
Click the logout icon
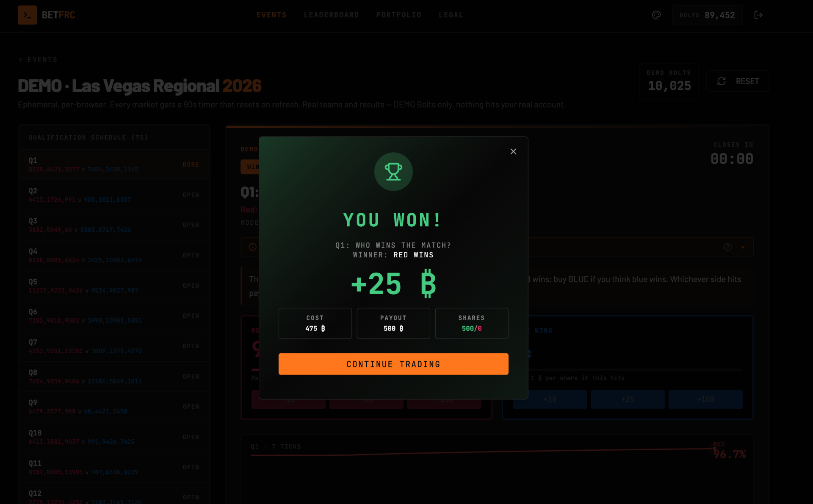pyautogui.click(x=758, y=15)
